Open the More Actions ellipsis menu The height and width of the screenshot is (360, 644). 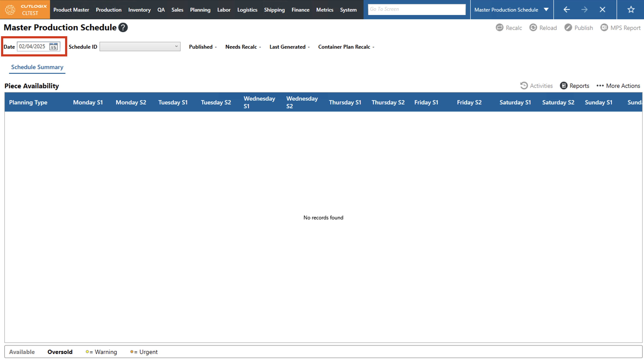point(600,86)
